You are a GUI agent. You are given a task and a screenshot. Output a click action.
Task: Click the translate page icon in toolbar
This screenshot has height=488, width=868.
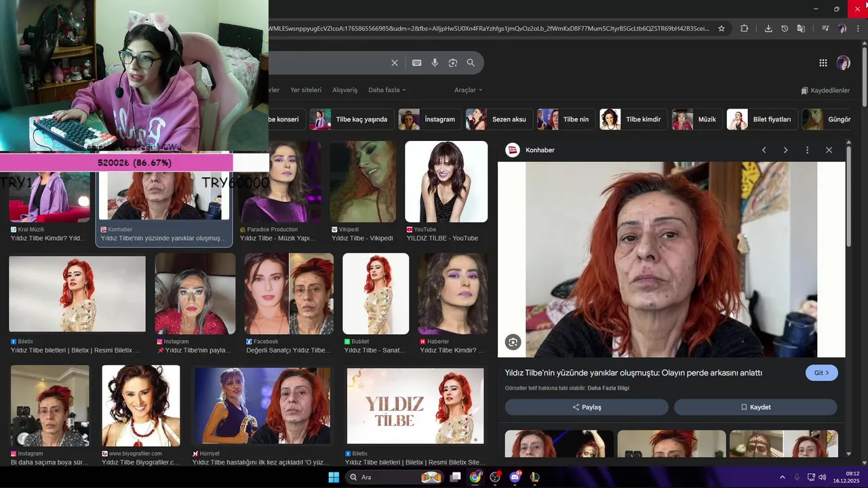tap(801, 28)
